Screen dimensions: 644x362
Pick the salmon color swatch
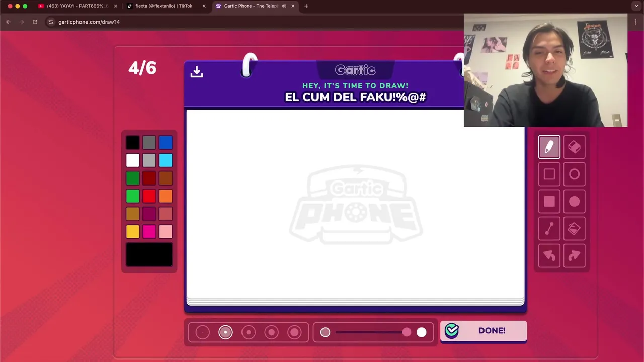pos(166,214)
